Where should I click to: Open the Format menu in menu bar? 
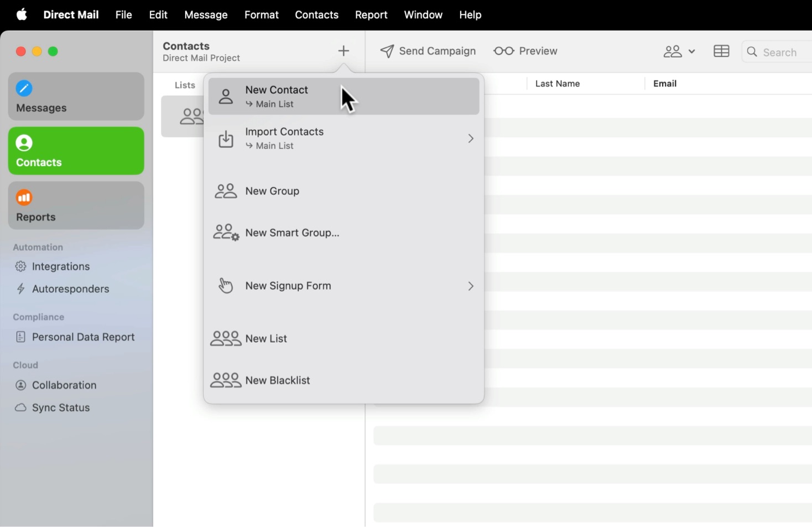(261, 15)
